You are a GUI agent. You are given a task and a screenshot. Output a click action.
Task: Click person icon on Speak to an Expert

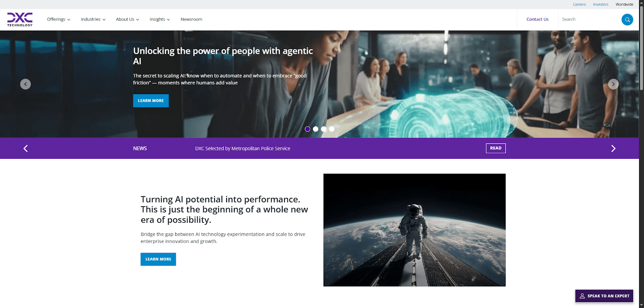[x=582, y=296]
